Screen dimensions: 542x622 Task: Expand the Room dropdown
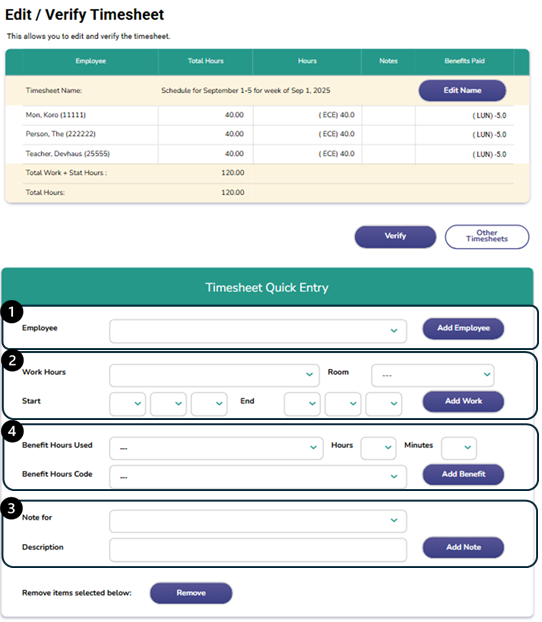click(x=432, y=375)
